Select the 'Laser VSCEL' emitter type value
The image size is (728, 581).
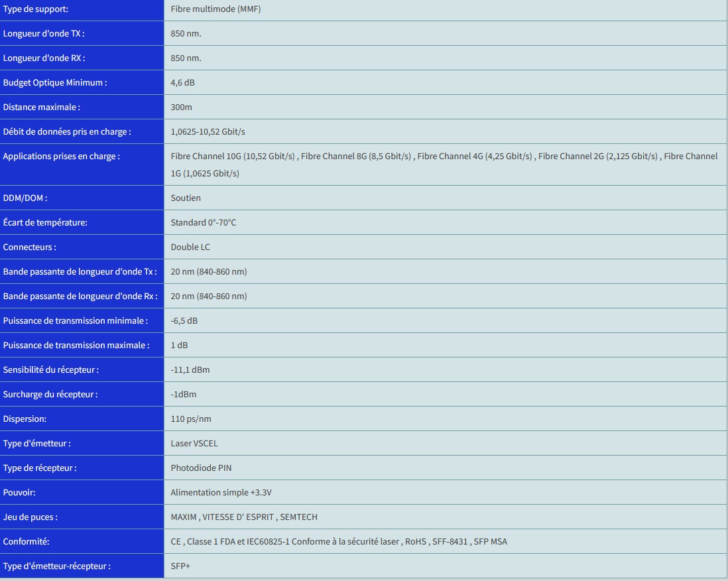pyautogui.click(x=194, y=444)
